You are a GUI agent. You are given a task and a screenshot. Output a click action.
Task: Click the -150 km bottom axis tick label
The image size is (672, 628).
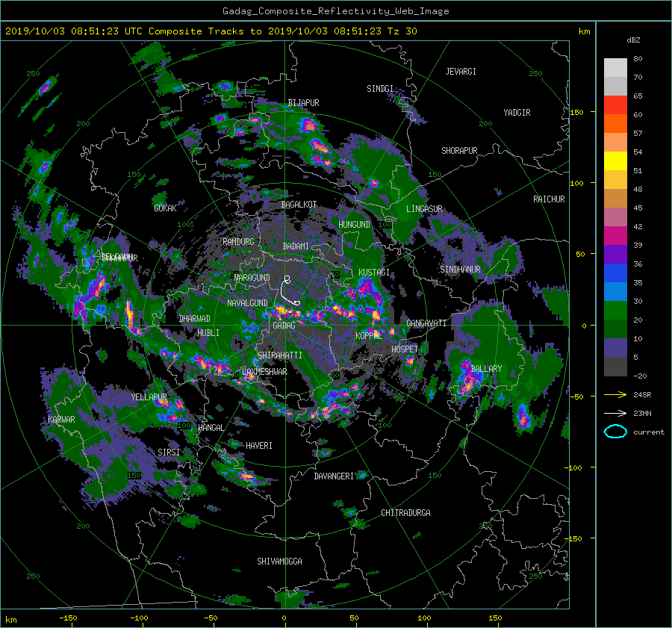[68, 618]
